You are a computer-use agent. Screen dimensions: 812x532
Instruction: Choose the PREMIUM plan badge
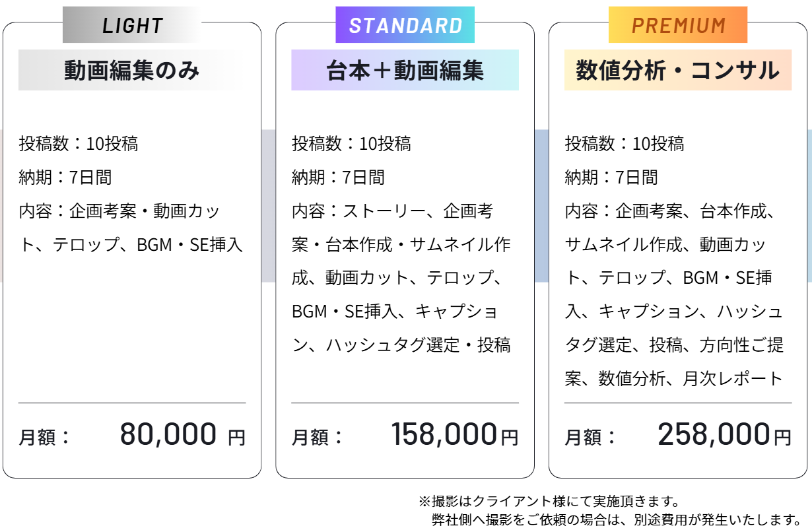coord(678,25)
